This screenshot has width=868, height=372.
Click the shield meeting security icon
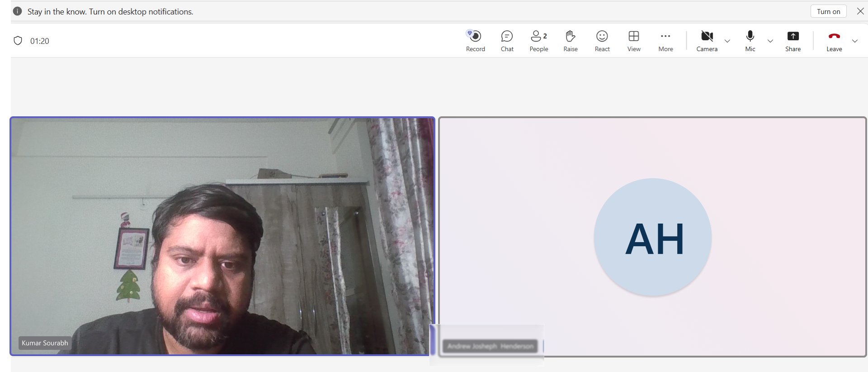[18, 41]
